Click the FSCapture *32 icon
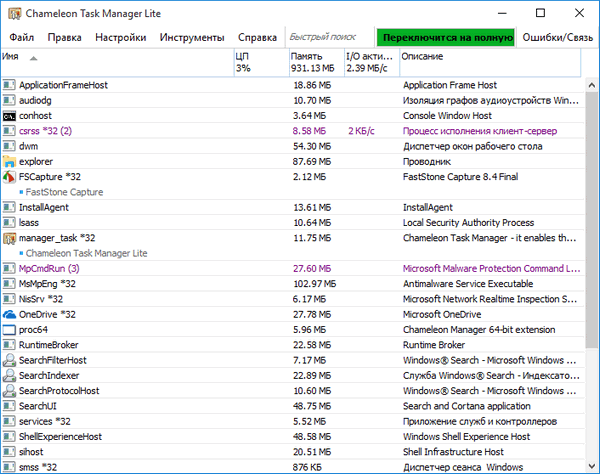 click(9, 177)
